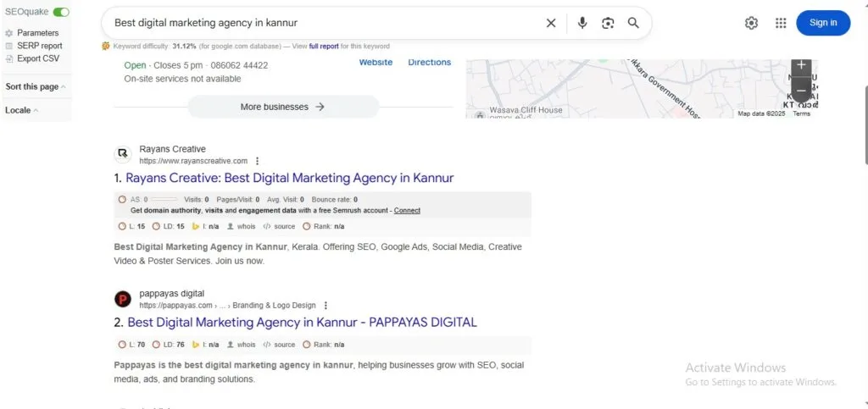The width and height of the screenshot is (868, 409).
Task: Open more options for the pappayas.com result
Action: click(x=325, y=306)
